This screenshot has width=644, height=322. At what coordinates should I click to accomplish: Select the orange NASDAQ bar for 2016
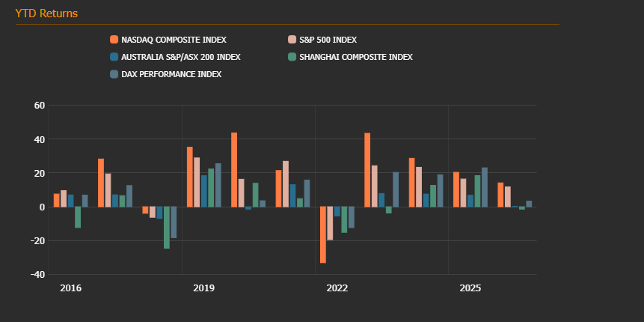click(57, 200)
